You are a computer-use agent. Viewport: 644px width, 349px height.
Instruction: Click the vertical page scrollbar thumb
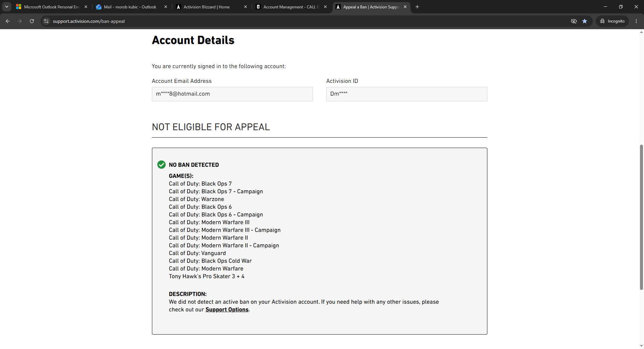coord(641,217)
